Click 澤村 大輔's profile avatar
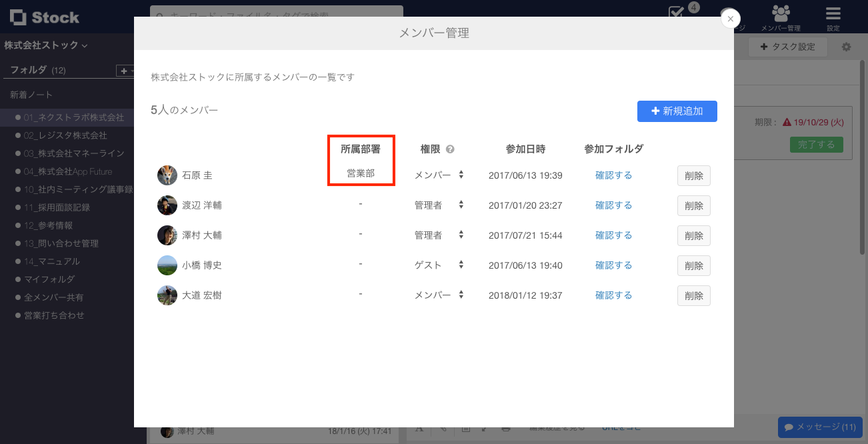 pyautogui.click(x=167, y=235)
